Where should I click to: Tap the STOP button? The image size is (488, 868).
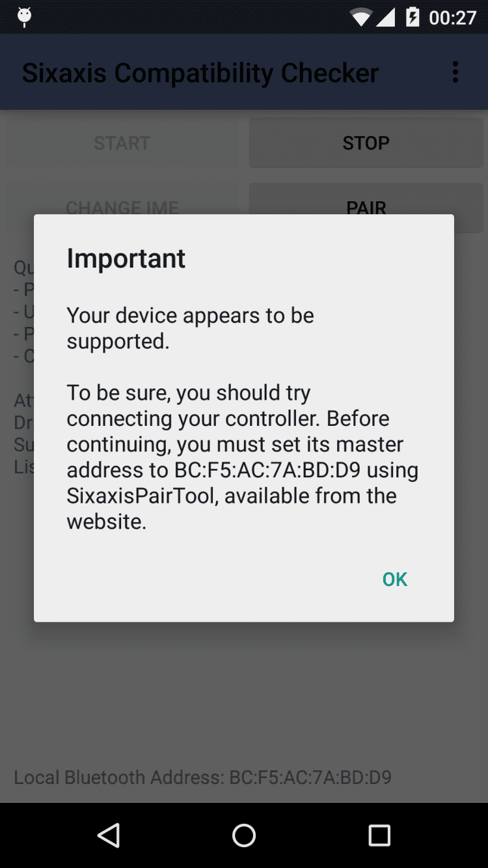pyautogui.click(x=366, y=143)
